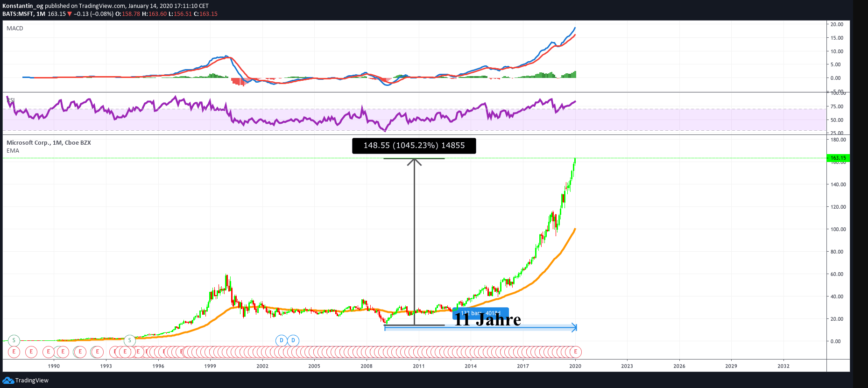Open the Konstantin_og author name
The image size is (868, 388).
[23, 6]
